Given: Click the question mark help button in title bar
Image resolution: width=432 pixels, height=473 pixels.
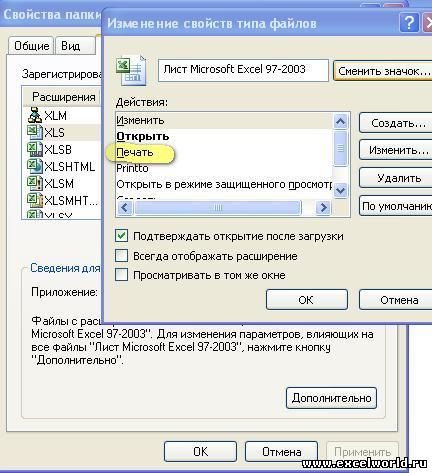Looking at the screenshot, I should pyautogui.click(x=409, y=23).
